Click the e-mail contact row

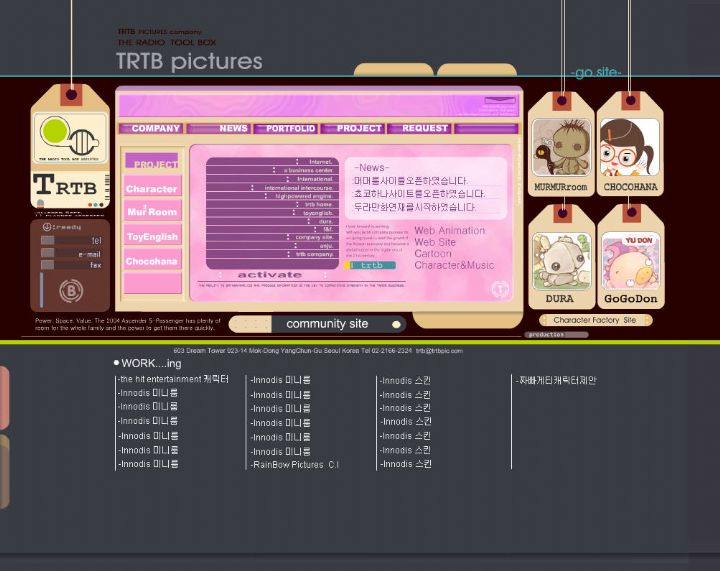click(x=72, y=254)
